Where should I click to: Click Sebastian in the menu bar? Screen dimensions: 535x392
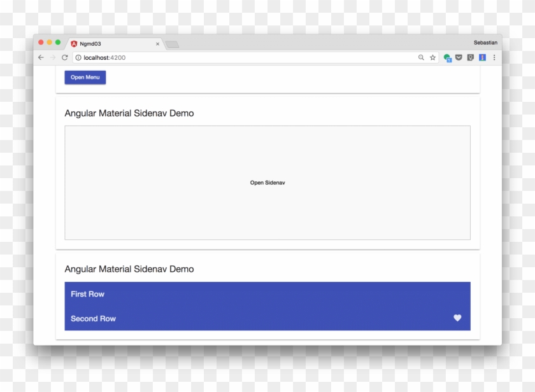(x=486, y=42)
